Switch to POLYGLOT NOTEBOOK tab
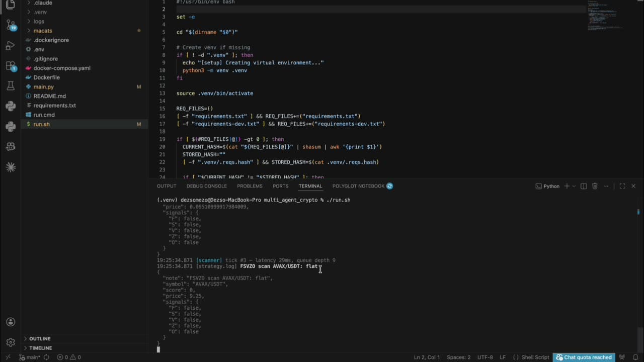 tap(358, 186)
